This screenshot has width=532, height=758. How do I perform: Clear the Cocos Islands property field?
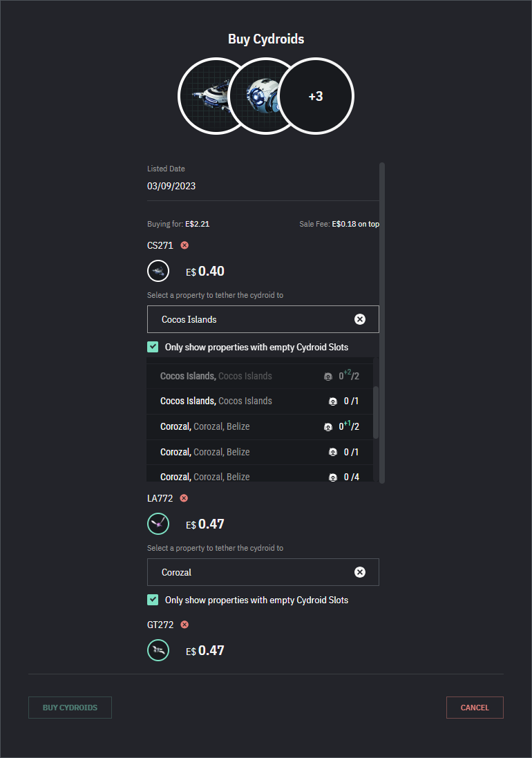click(360, 319)
